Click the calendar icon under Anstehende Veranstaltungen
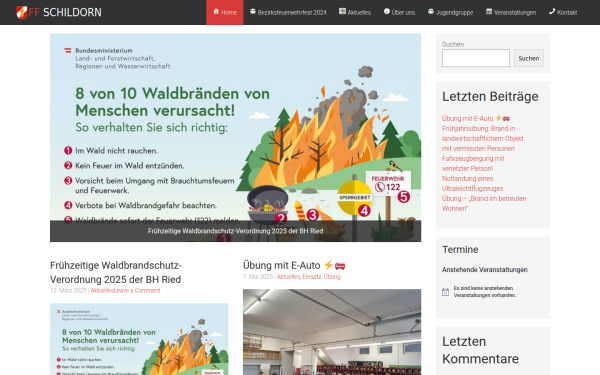Image resolution: width=600 pixels, height=375 pixels. click(445, 292)
